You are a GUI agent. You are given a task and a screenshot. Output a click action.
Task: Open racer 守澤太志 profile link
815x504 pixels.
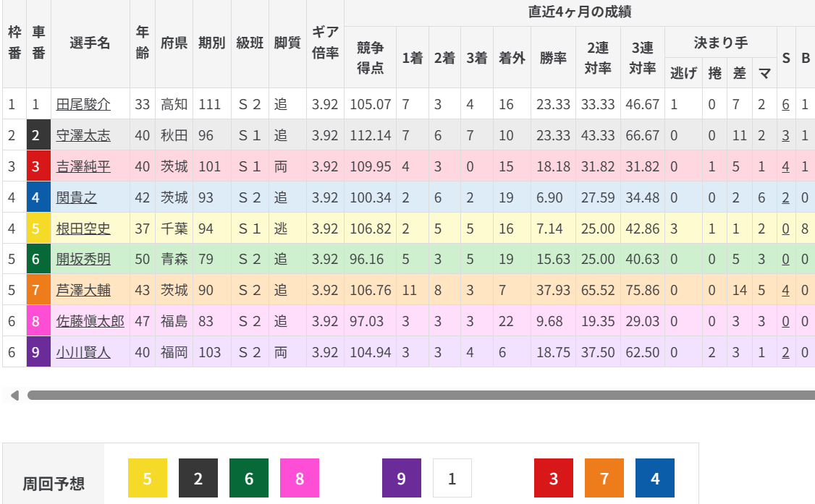point(83,136)
